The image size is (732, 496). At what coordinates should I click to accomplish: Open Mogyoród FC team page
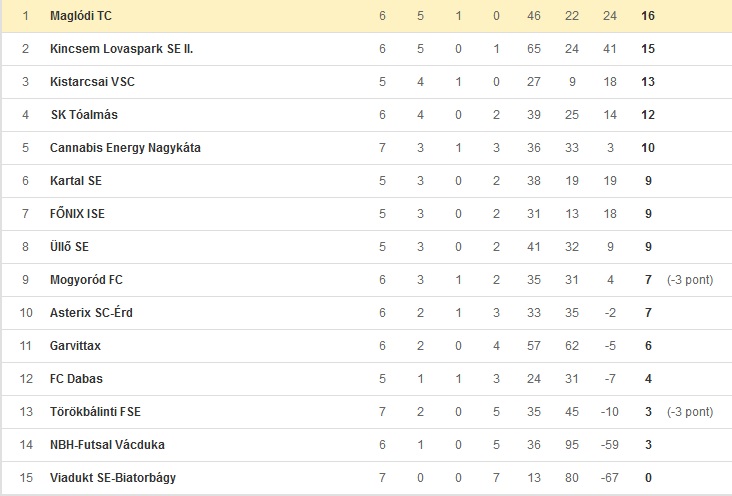coord(86,280)
